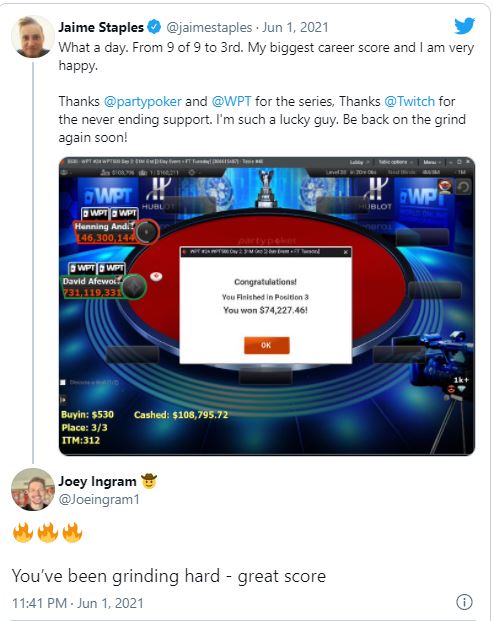Click the verified badge beside Jaime Staples
Screen dimensions: 493x621
click(x=154, y=27)
